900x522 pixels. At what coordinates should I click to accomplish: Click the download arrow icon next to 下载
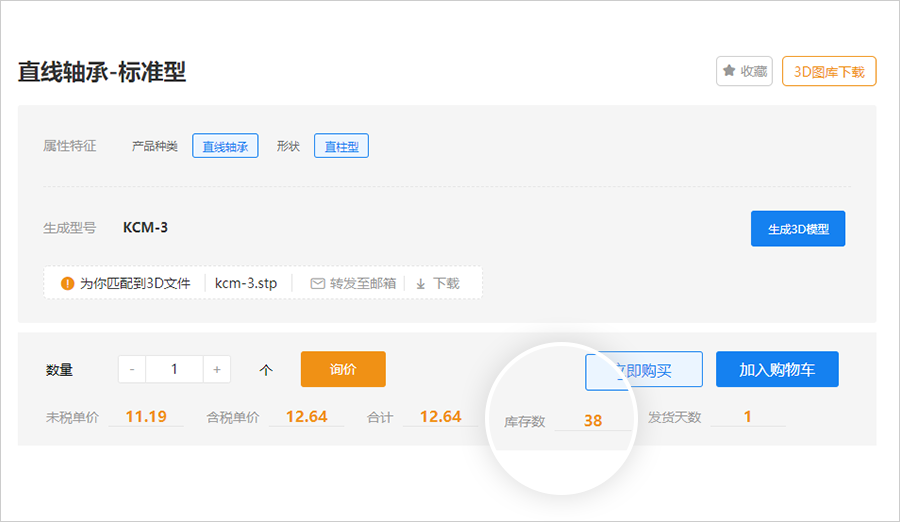coord(421,283)
